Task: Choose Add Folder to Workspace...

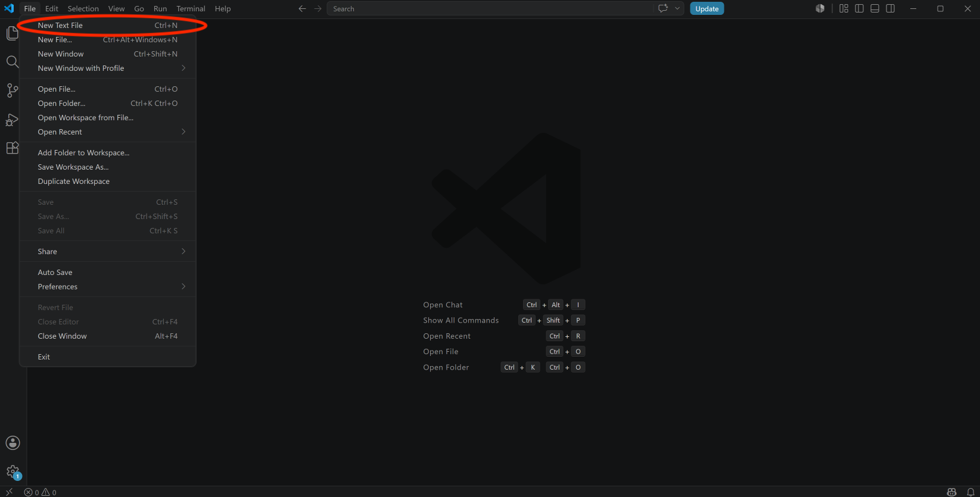Action: click(x=108, y=153)
